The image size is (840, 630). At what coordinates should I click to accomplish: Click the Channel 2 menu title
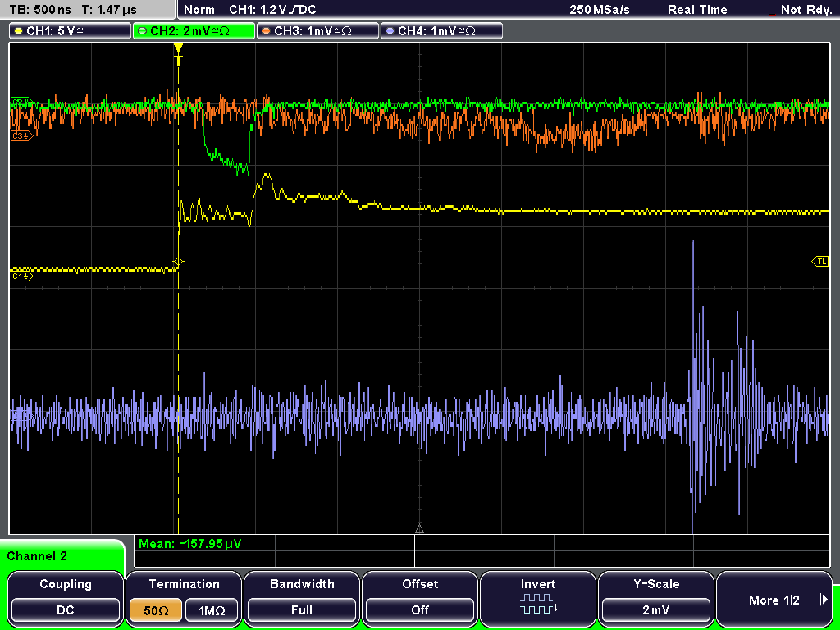pos(37,556)
